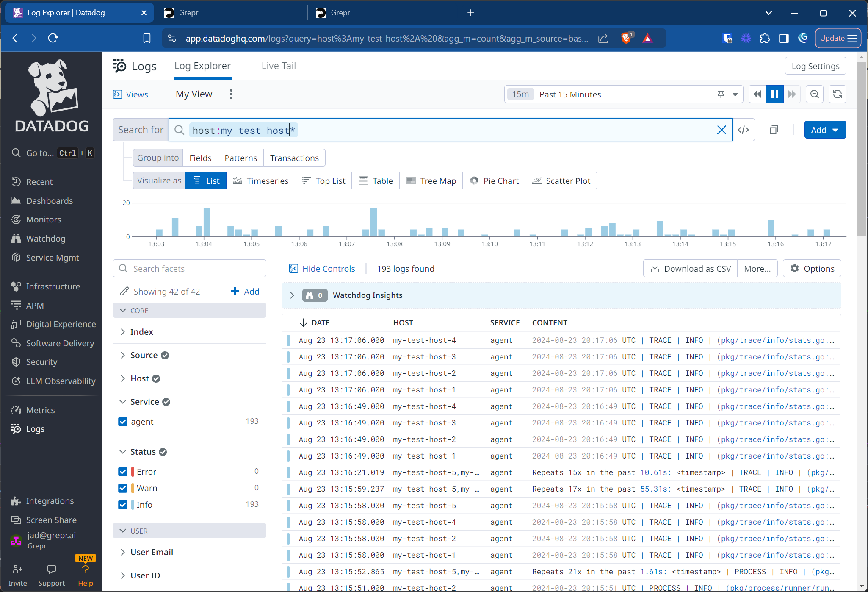Visualize logs as Top List
The image size is (868, 592).
click(x=323, y=181)
